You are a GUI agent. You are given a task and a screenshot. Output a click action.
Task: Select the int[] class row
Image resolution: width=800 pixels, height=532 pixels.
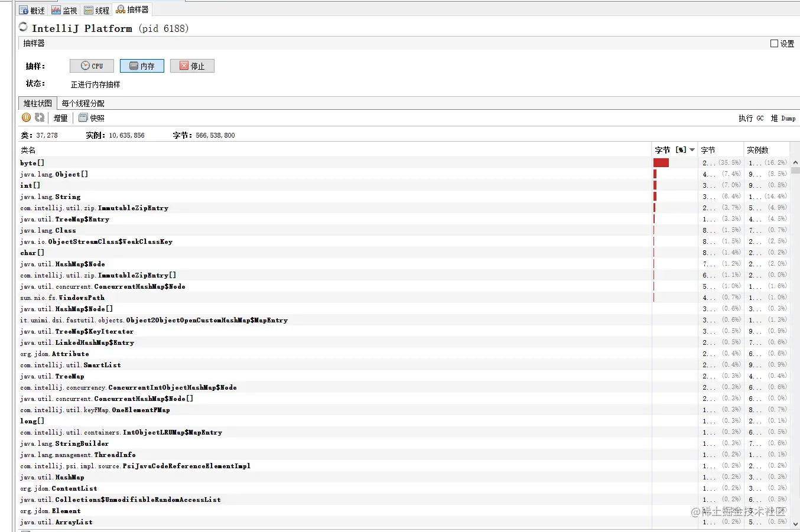[405, 185]
